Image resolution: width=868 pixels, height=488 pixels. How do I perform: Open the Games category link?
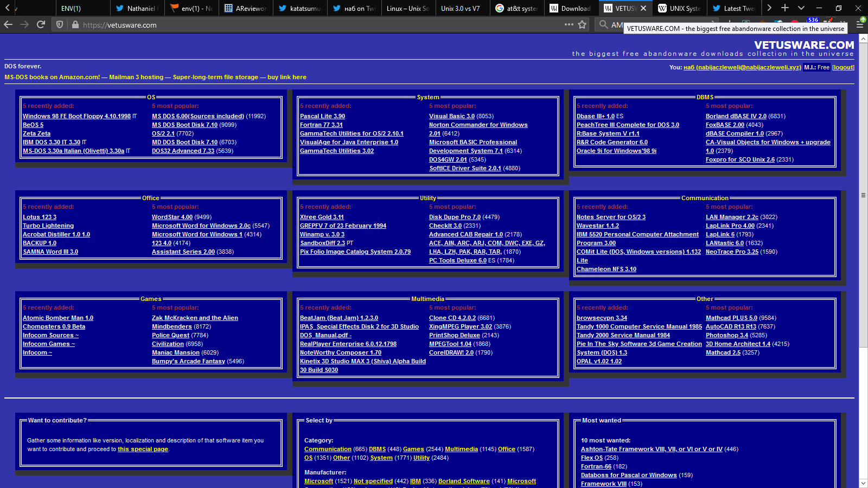pyautogui.click(x=413, y=449)
